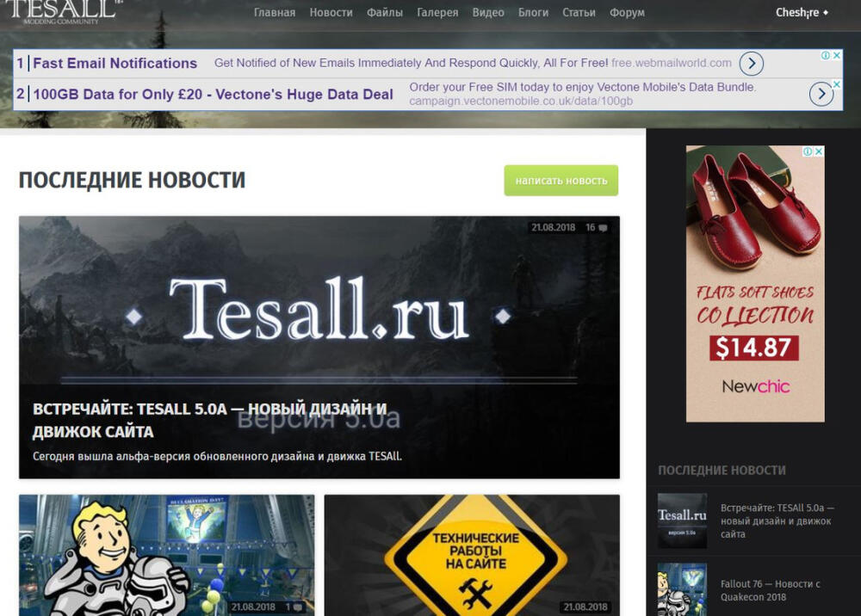The height and width of the screenshot is (616, 861).
Task: Click the Последние новости main heading
Action: point(133,181)
